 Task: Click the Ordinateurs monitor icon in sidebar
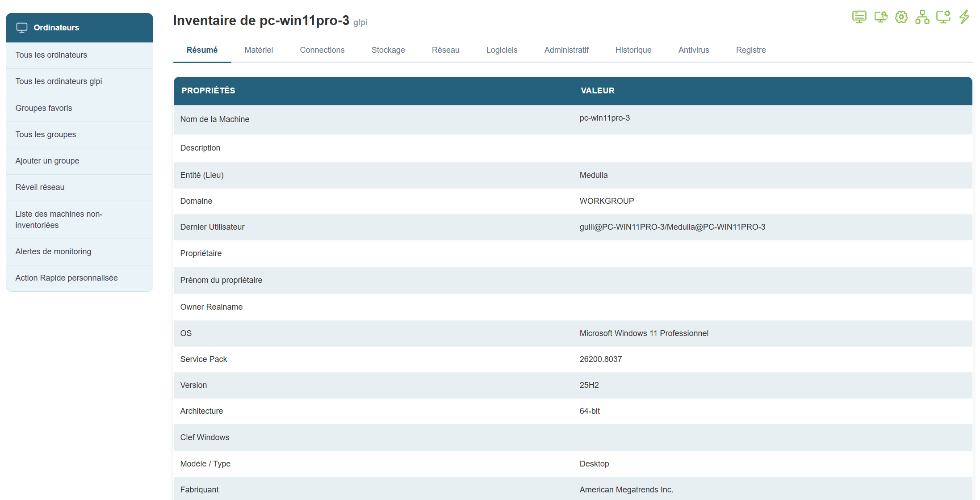coord(22,28)
